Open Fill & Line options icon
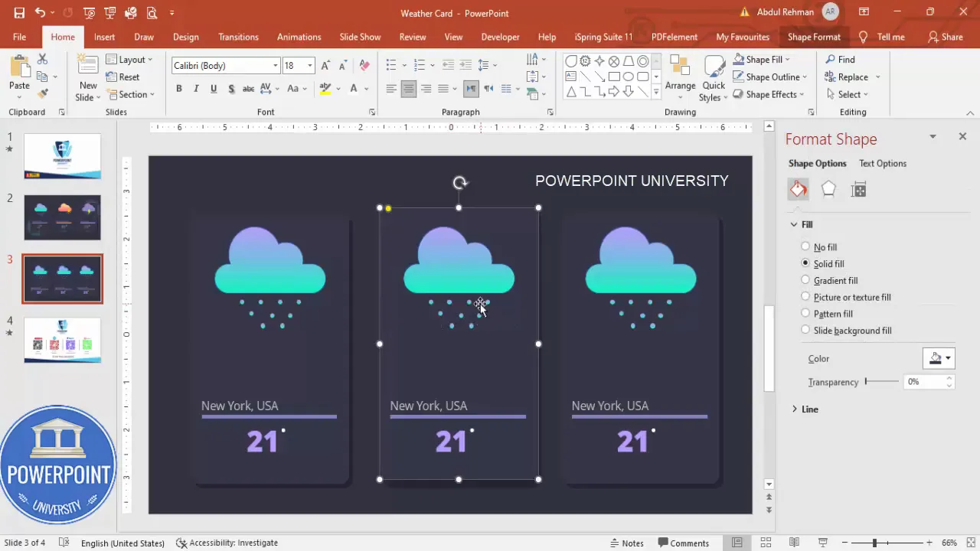 point(799,189)
